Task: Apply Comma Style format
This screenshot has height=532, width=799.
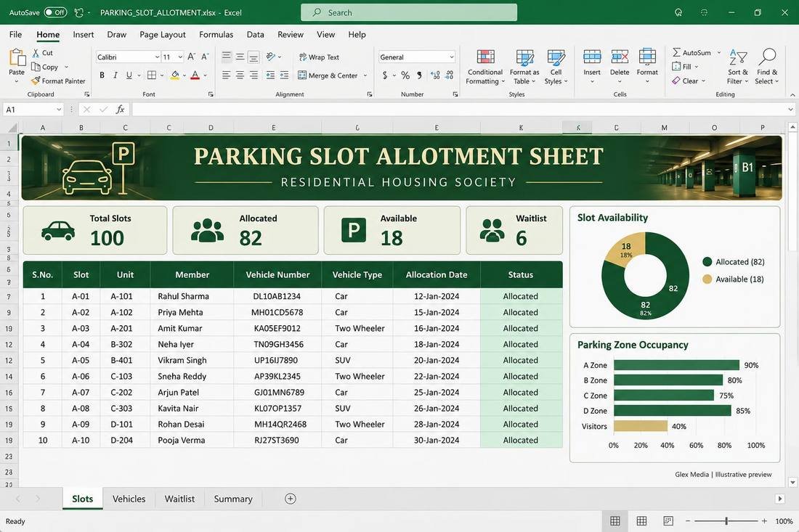Action: click(x=419, y=75)
